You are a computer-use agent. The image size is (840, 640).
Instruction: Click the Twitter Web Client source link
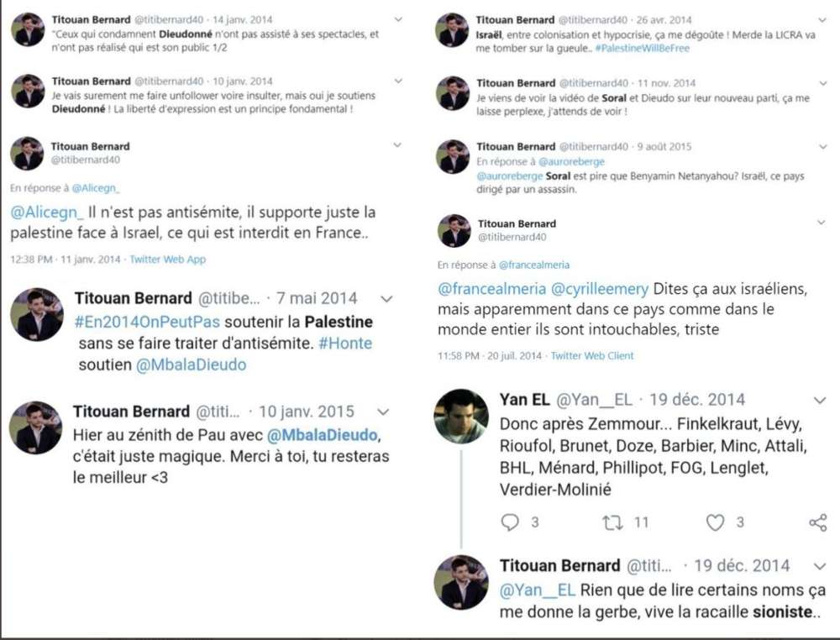592,355
